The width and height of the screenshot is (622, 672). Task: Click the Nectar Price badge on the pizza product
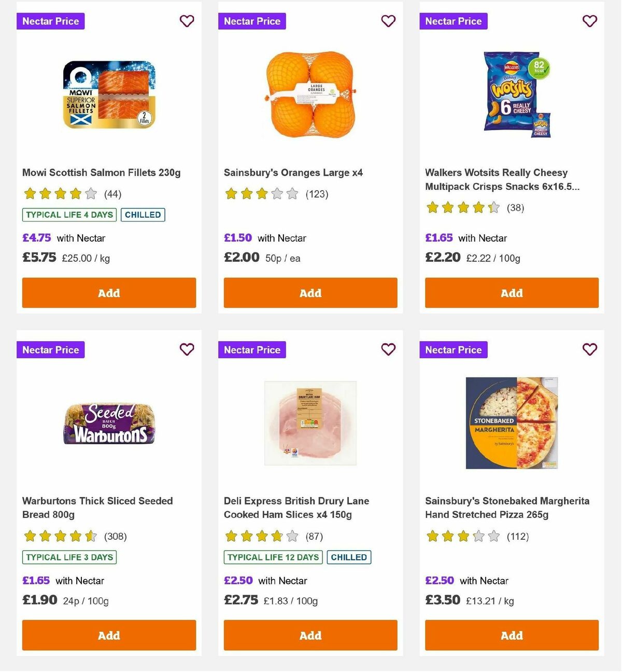(x=454, y=350)
